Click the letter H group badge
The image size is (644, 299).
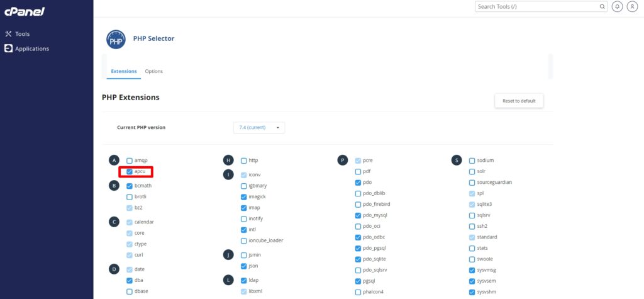(x=228, y=161)
